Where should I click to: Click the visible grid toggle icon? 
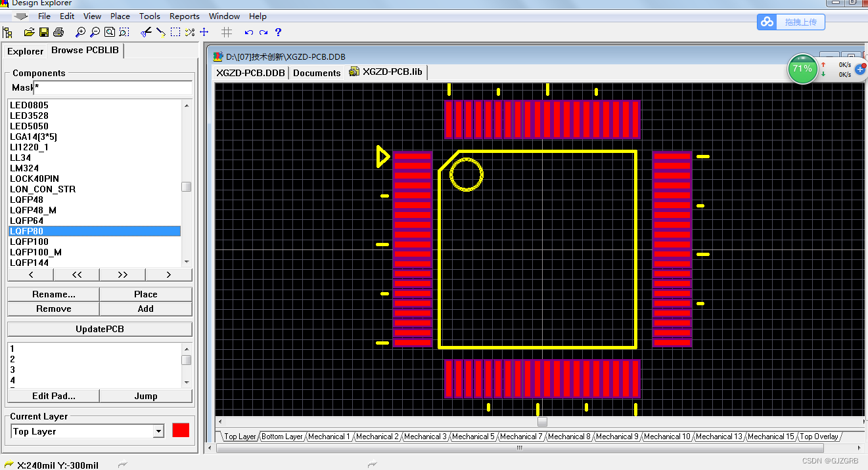(x=226, y=32)
